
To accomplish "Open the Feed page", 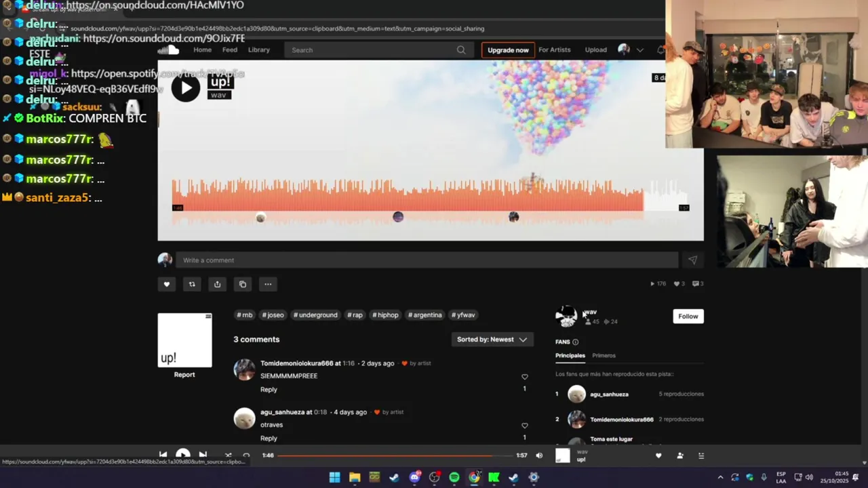I will tap(230, 49).
